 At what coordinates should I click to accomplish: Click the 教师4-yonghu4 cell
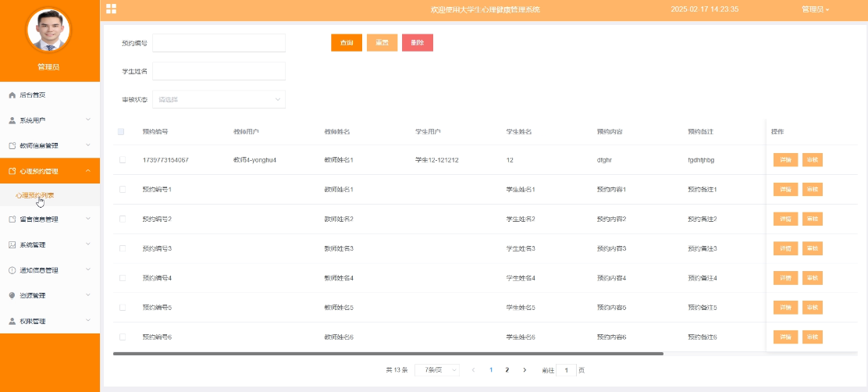point(254,160)
